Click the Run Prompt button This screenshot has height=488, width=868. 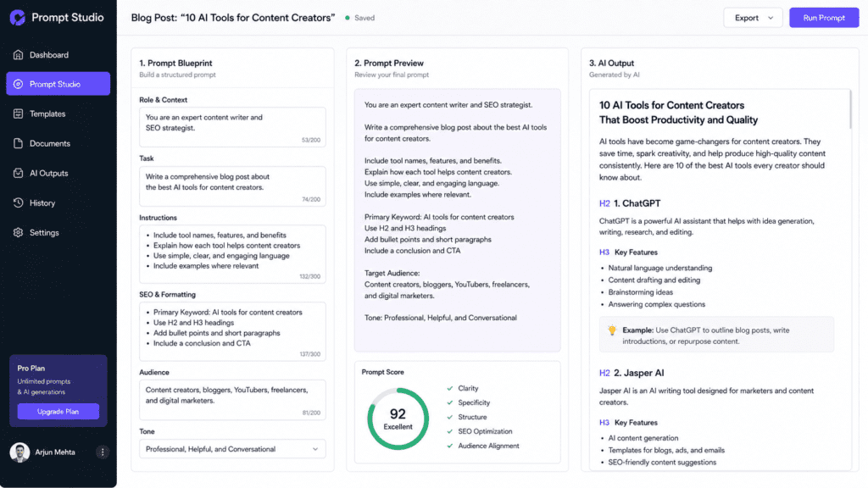[824, 18]
